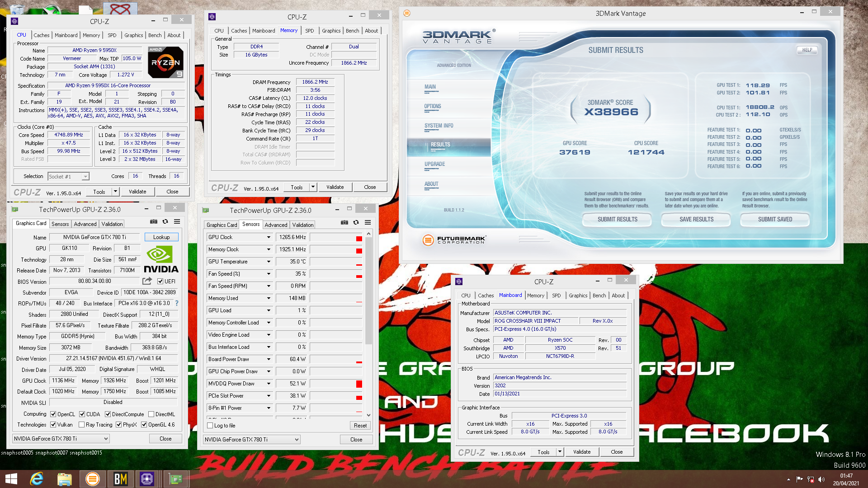Toggle Ray Tracing checkbox
The width and height of the screenshot is (868, 488).
pyautogui.click(x=82, y=424)
